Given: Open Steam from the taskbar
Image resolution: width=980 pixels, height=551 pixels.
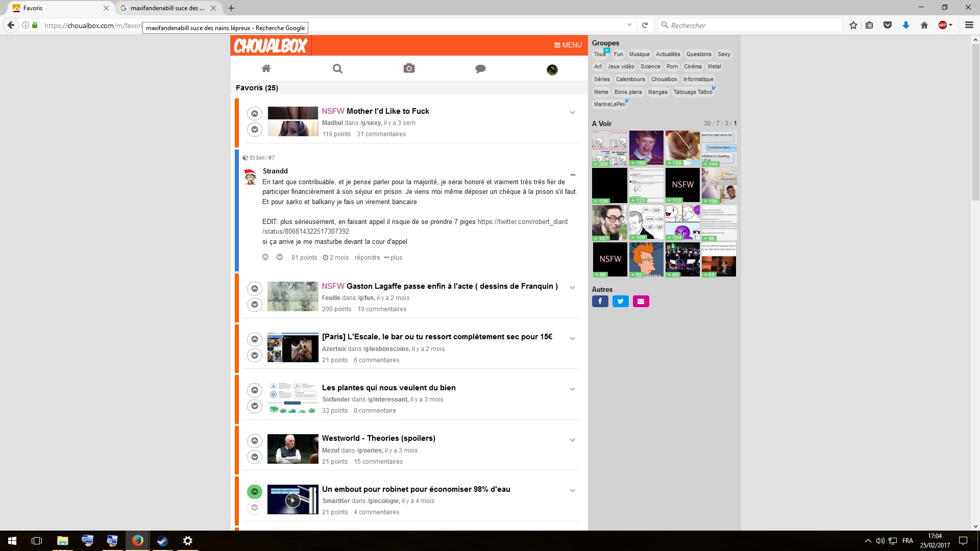Looking at the screenshot, I should tap(163, 541).
